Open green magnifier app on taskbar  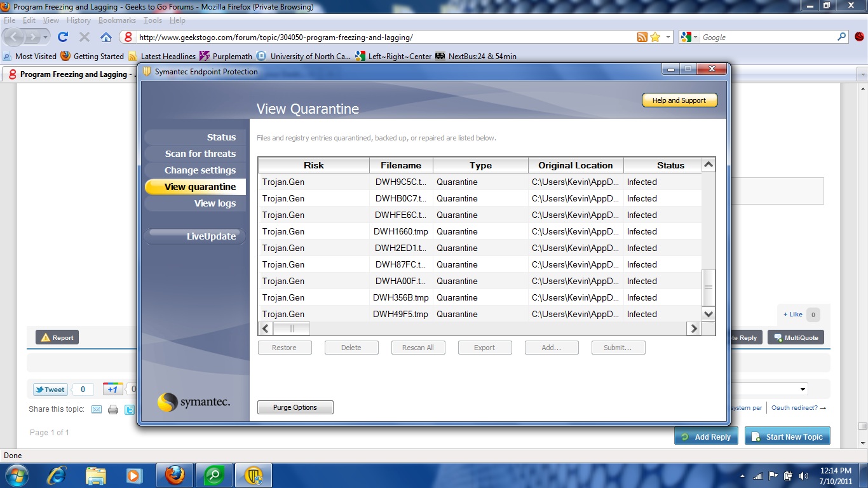[214, 475]
